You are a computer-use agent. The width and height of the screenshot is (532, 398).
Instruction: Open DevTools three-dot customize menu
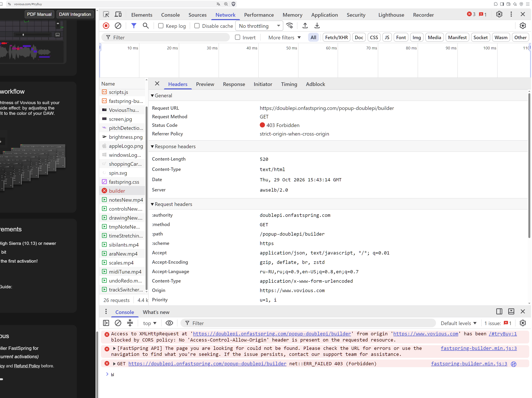point(511,14)
